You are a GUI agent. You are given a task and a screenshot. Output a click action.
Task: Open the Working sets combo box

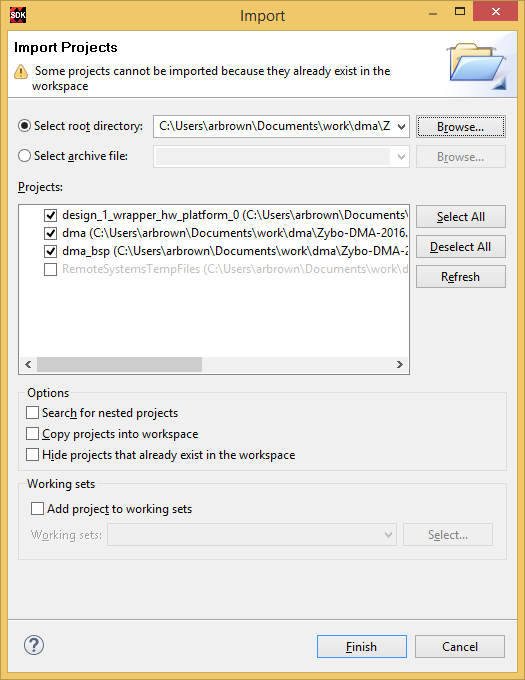pyautogui.click(x=252, y=535)
